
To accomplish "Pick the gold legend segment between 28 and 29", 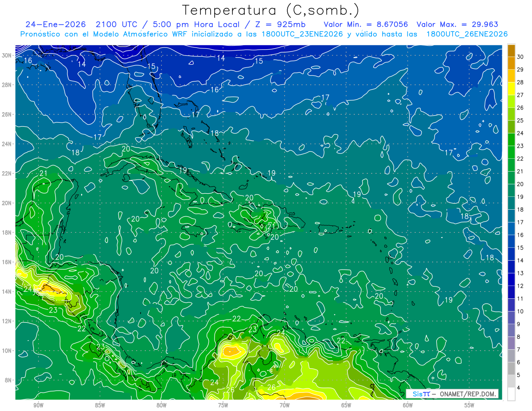I will pos(511,75).
